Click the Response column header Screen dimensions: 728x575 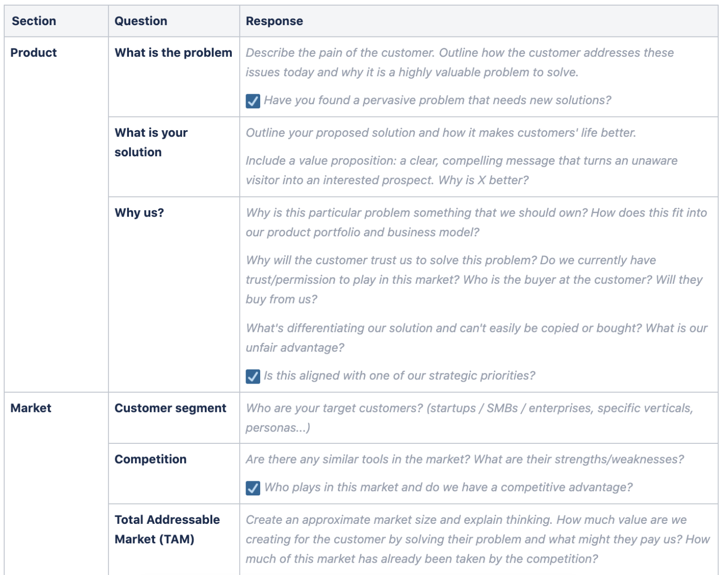[x=274, y=21]
